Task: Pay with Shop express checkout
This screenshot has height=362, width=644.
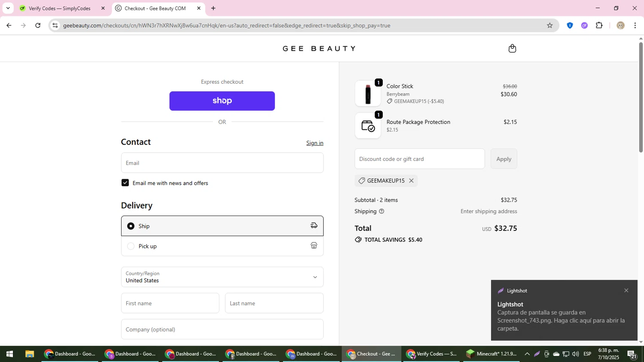Action: click(x=222, y=101)
